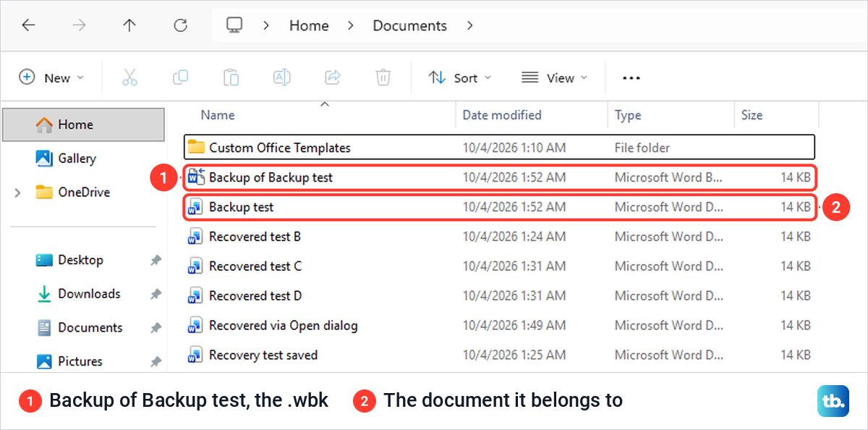This screenshot has height=430, width=868.
Task: Click the Custom Office Templates folder icon
Action: 196,147
